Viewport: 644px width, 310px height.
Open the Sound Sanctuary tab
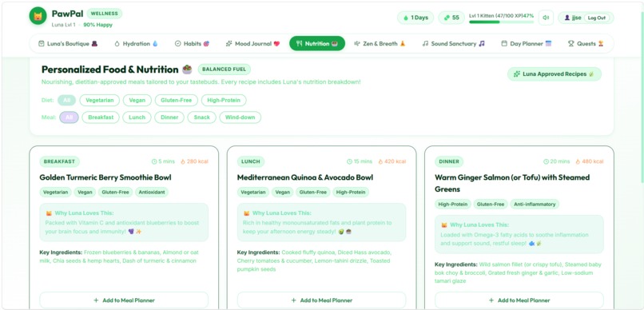click(x=453, y=43)
